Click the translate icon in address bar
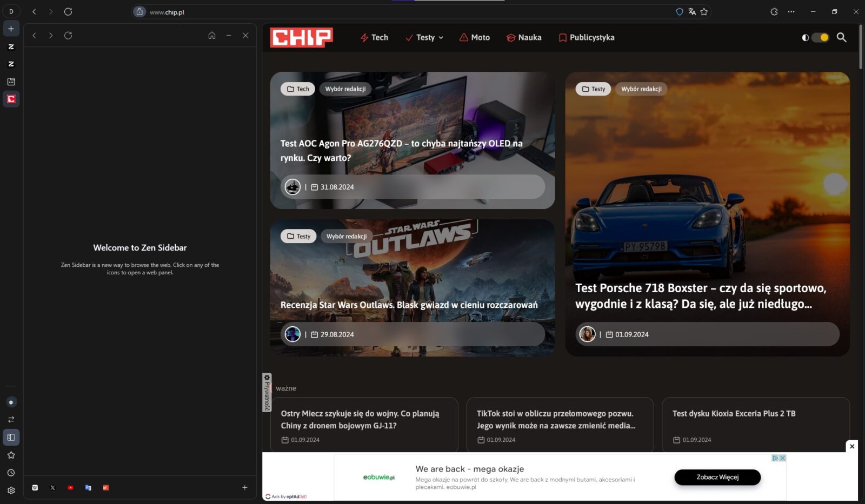 pos(692,11)
